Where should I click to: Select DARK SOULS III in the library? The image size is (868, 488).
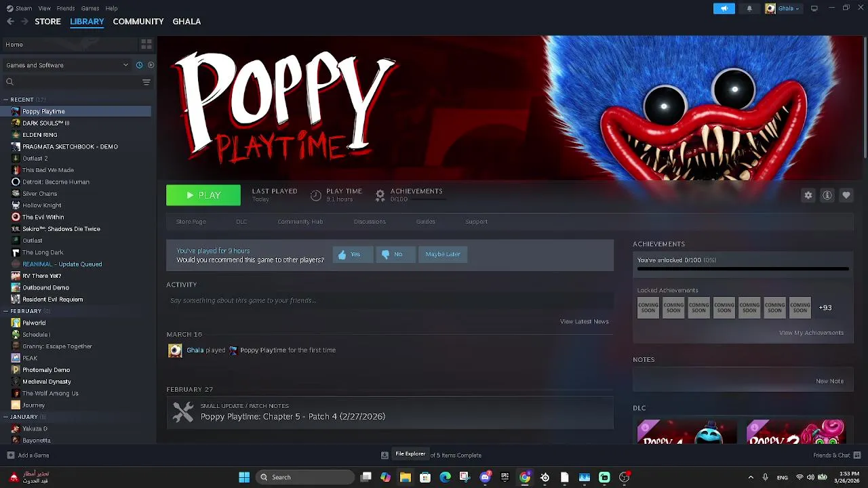[x=45, y=123]
